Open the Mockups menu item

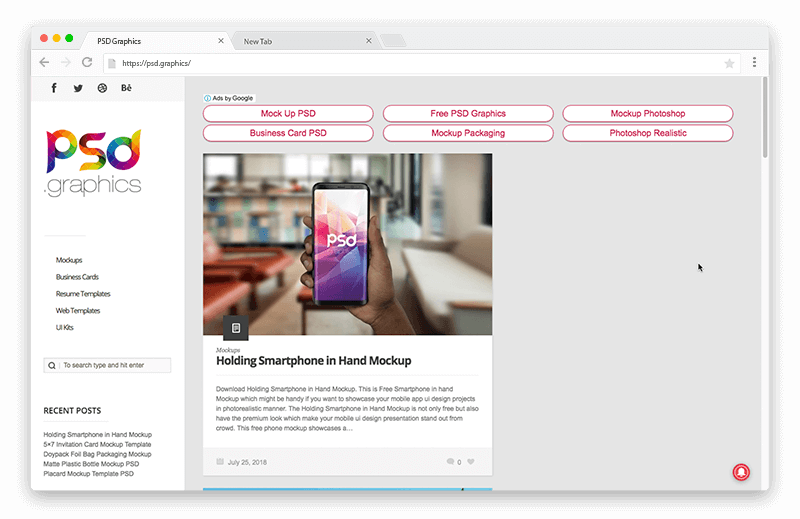pos(69,260)
